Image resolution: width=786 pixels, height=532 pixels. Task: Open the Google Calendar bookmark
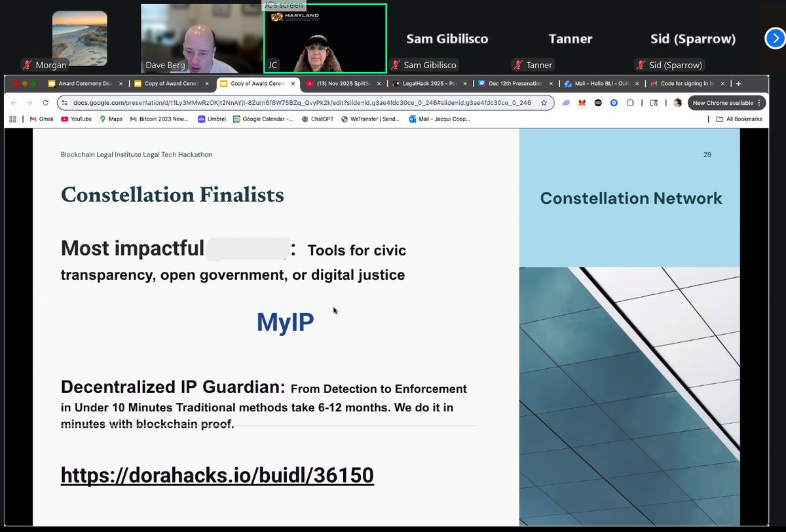coord(263,119)
